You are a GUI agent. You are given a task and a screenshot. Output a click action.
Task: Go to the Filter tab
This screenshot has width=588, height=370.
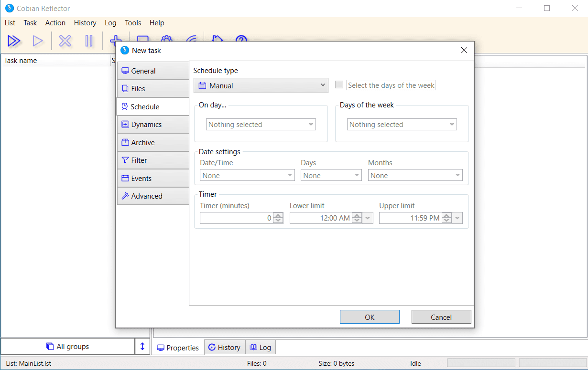click(x=153, y=160)
